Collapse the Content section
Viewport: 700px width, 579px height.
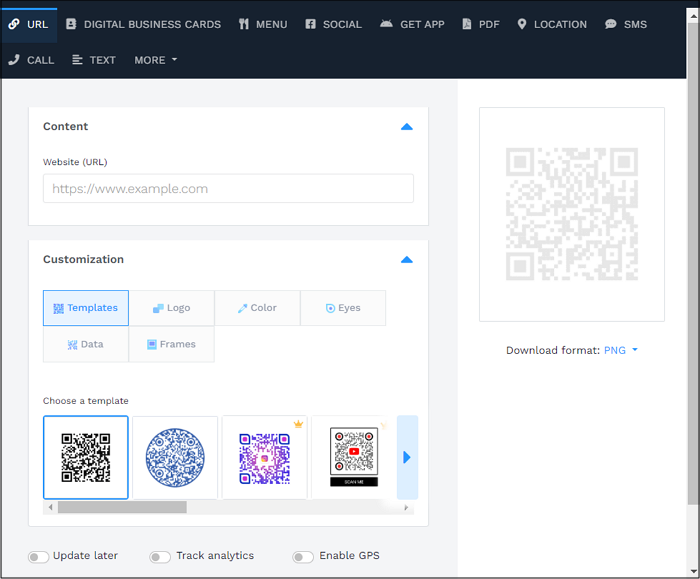(406, 127)
